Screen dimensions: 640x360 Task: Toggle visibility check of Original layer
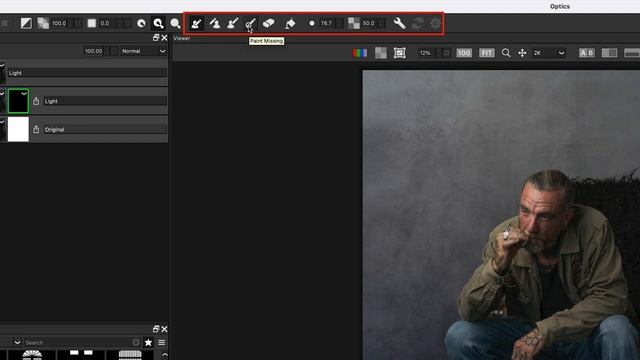point(2,122)
